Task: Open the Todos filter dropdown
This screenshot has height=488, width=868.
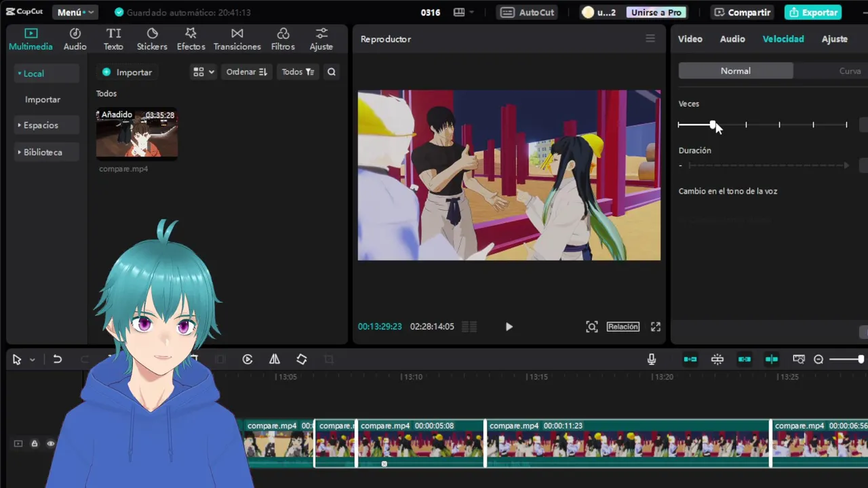Action: [298, 72]
